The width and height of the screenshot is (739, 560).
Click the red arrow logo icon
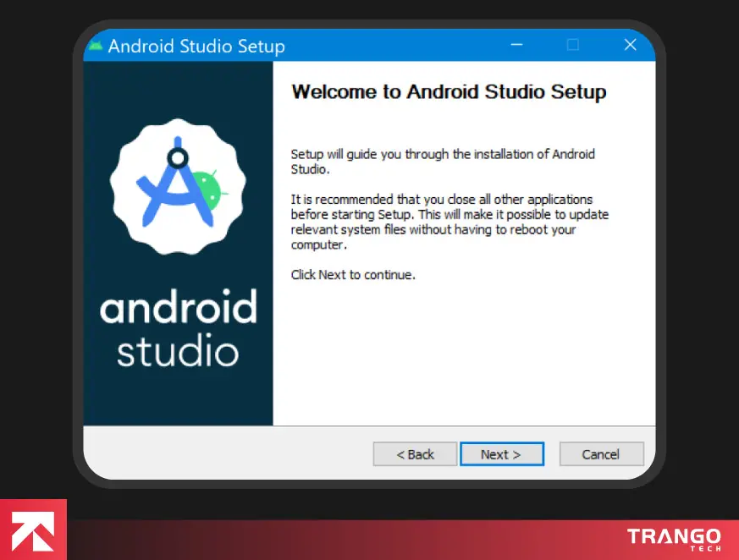pyautogui.click(x=33, y=530)
